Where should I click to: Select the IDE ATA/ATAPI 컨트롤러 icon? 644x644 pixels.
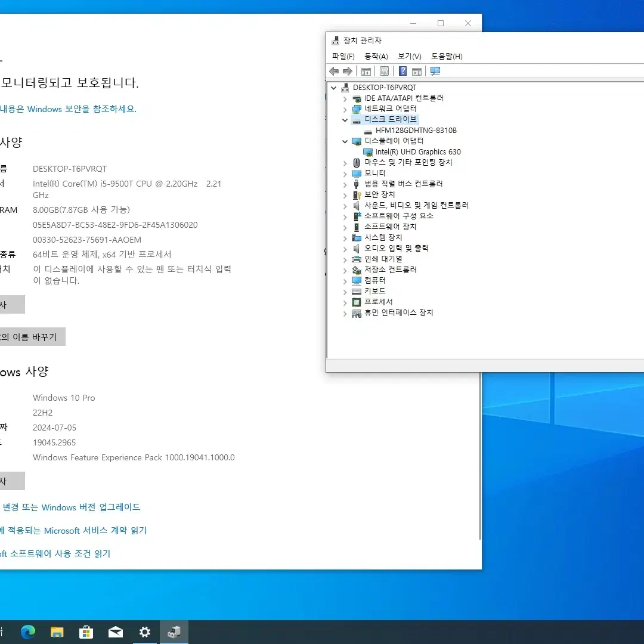point(357,98)
